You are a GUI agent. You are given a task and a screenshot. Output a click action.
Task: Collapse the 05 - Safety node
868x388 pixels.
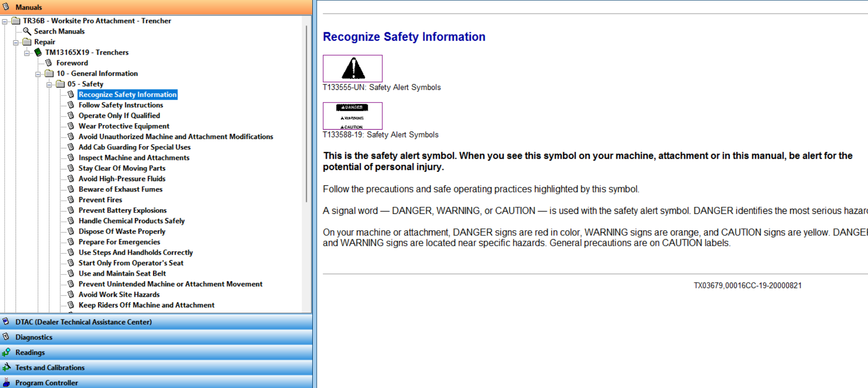(50, 84)
